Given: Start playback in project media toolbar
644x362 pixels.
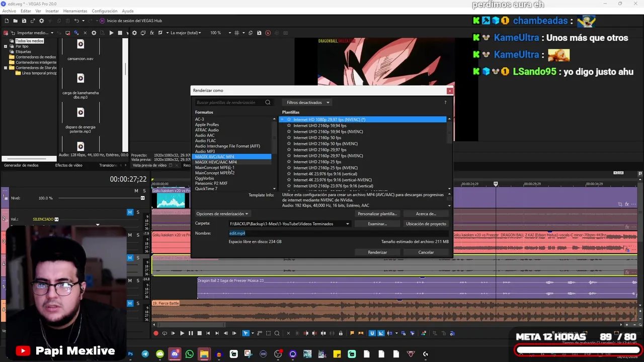Looking at the screenshot, I should tap(111, 33).
